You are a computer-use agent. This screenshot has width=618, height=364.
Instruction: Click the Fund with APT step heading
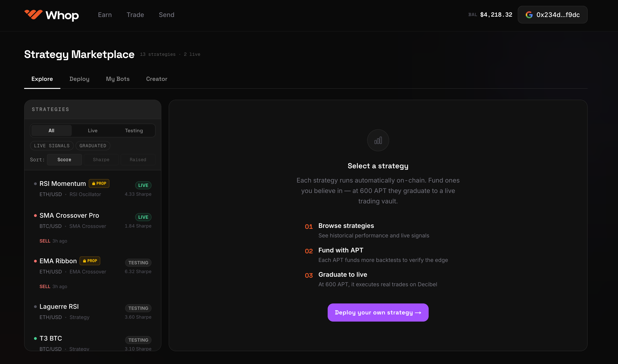click(x=340, y=250)
